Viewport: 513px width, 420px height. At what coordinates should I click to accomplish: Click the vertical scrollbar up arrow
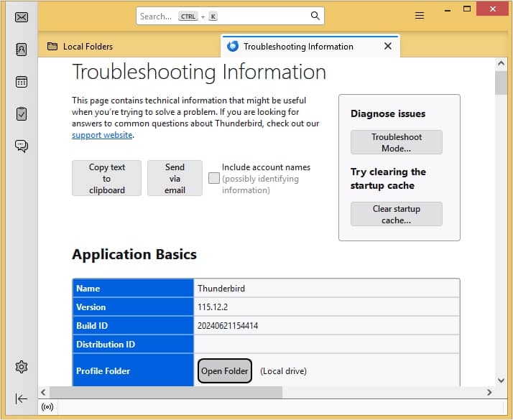tap(501, 63)
